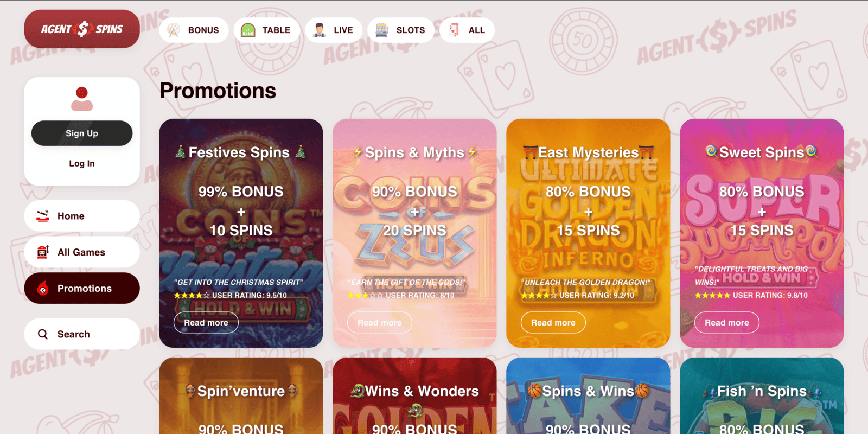Choose the Live dealer icon

(320, 30)
